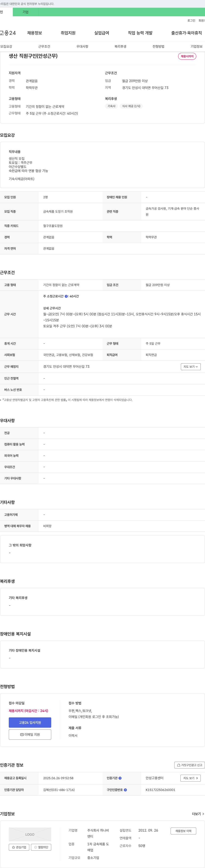Click certification number K151722506260001

pyautogui.click(x=160, y=790)
